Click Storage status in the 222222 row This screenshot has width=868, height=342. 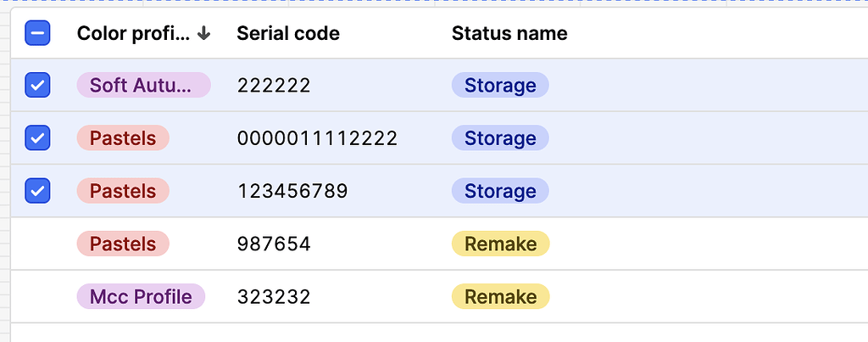(500, 85)
